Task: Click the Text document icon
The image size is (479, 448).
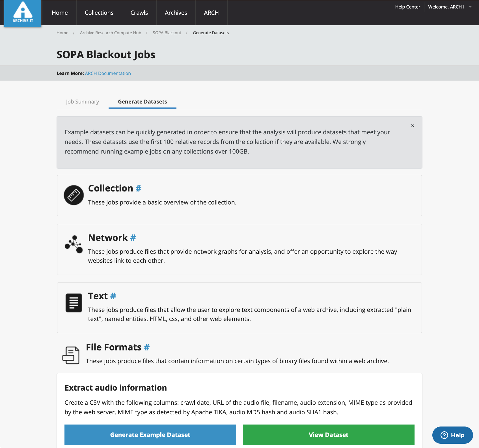Action: coord(74,303)
